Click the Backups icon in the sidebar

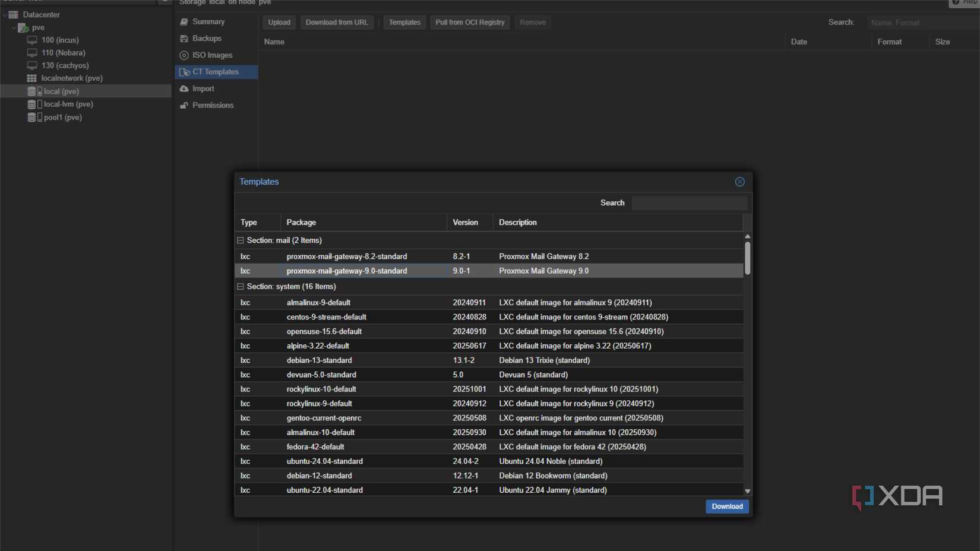pyautogui.click(x=185, y=38)
